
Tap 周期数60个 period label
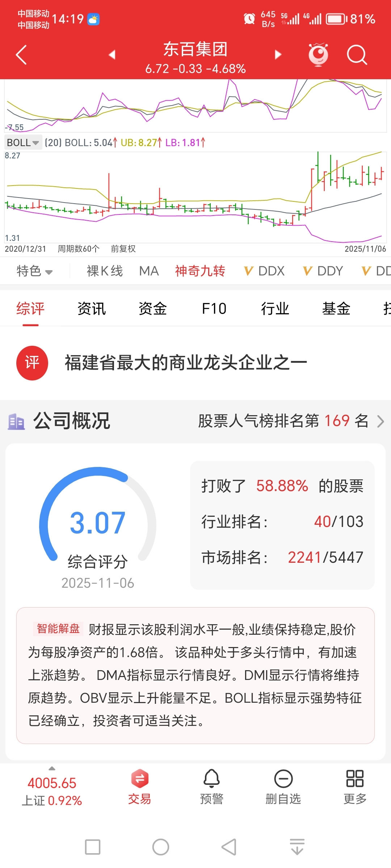click(79, 249)
